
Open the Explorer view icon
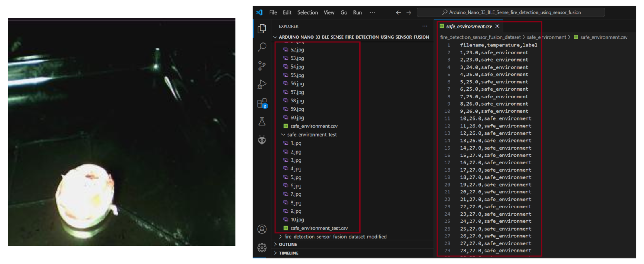(x=262, y=29)
